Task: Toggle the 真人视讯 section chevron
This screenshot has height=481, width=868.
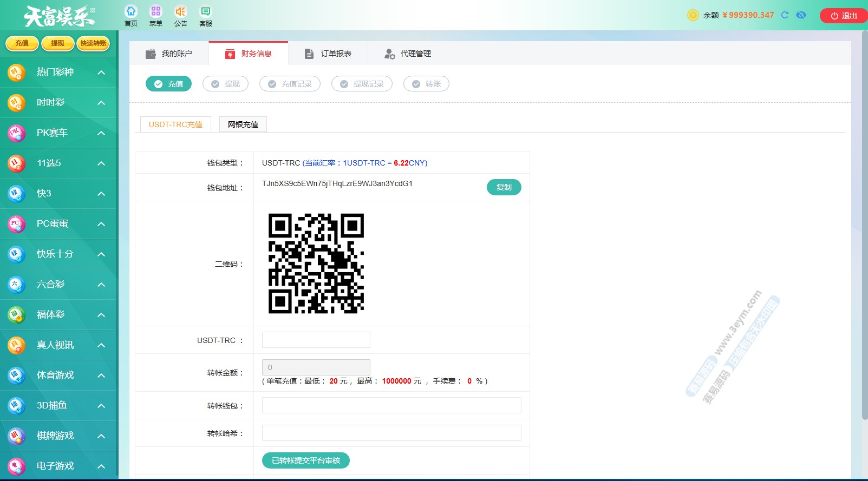Action: pos(101,345)
